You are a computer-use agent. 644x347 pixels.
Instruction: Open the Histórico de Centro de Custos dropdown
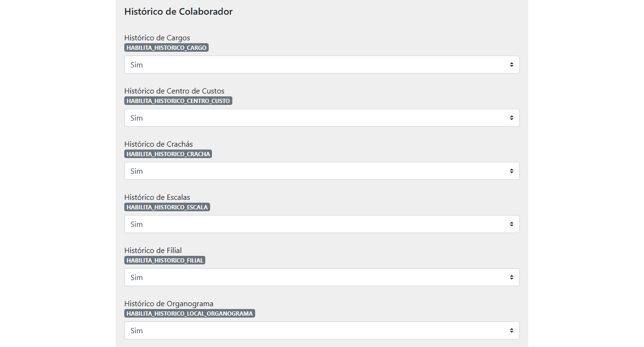322,118
